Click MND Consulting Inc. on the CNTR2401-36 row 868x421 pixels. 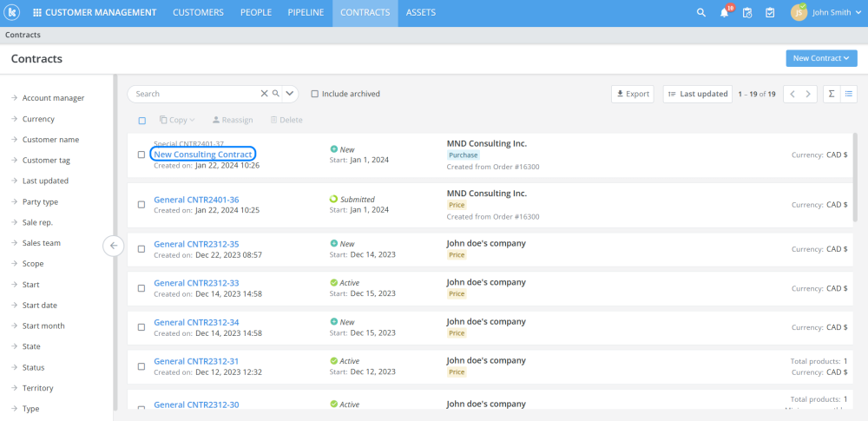coord(487,194)
